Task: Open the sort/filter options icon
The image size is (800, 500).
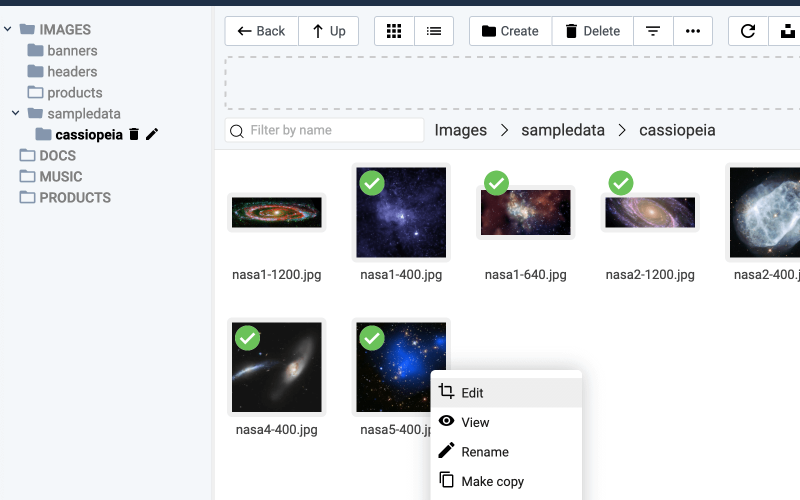Action: coord(653,31)
